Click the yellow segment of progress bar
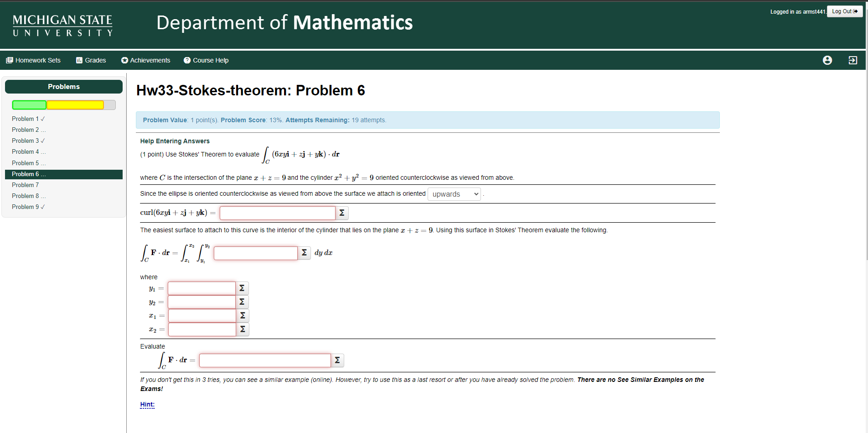The width and height of the screenshot is (868, 433). (75, 105)
